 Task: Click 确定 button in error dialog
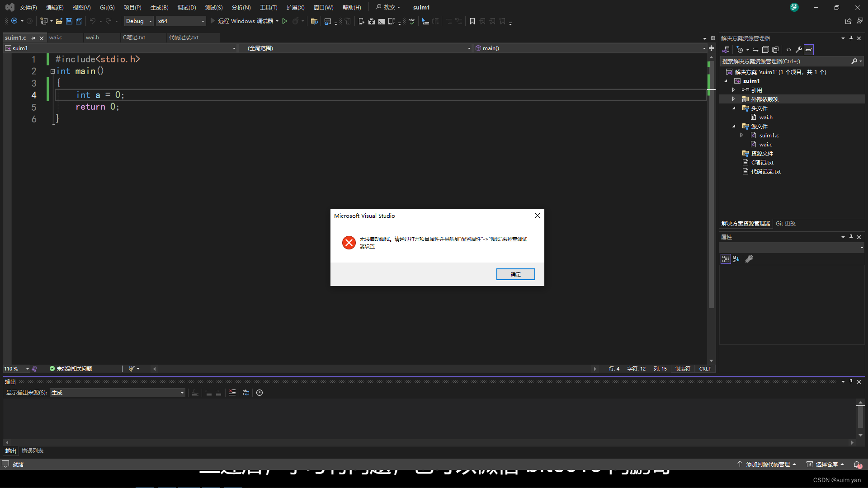(515, 274)
